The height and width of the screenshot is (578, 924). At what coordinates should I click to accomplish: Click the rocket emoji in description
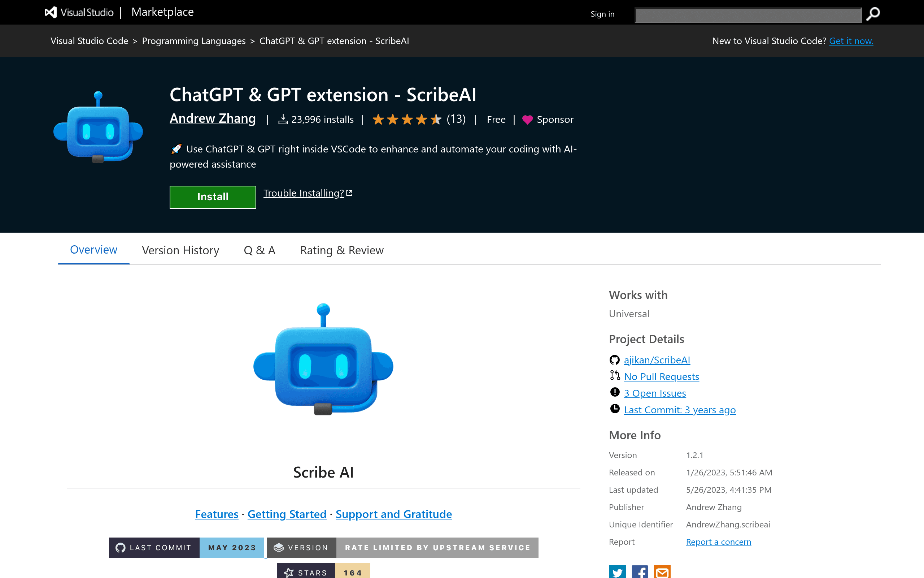(x=176, y=149)
